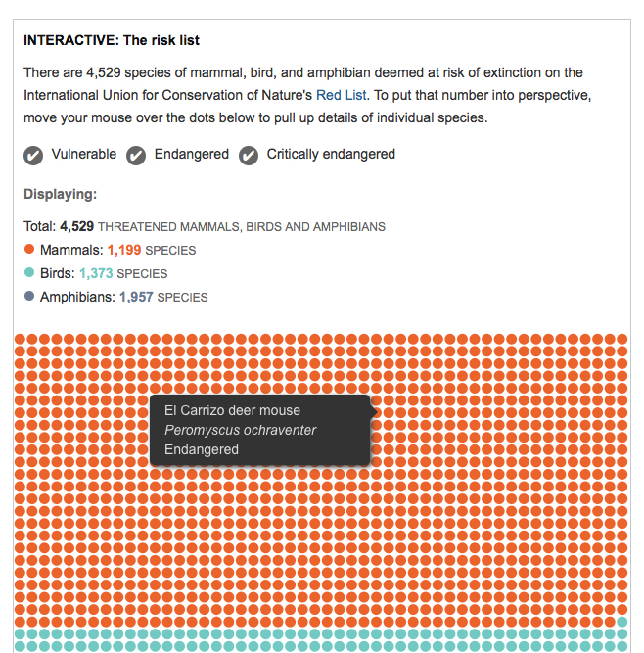Click the El Carrizo deer mouse tooltip
The width and height of the screenshot is (644, 653).
click(x=259, y=430)
